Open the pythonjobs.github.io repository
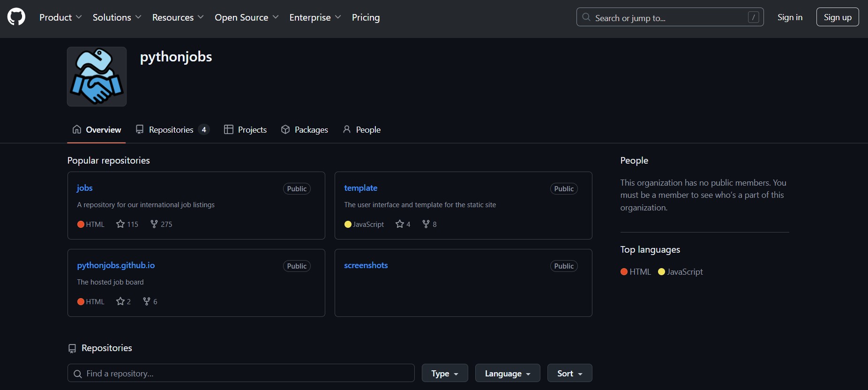Viewport: 868px width, 390px height. 116,265
